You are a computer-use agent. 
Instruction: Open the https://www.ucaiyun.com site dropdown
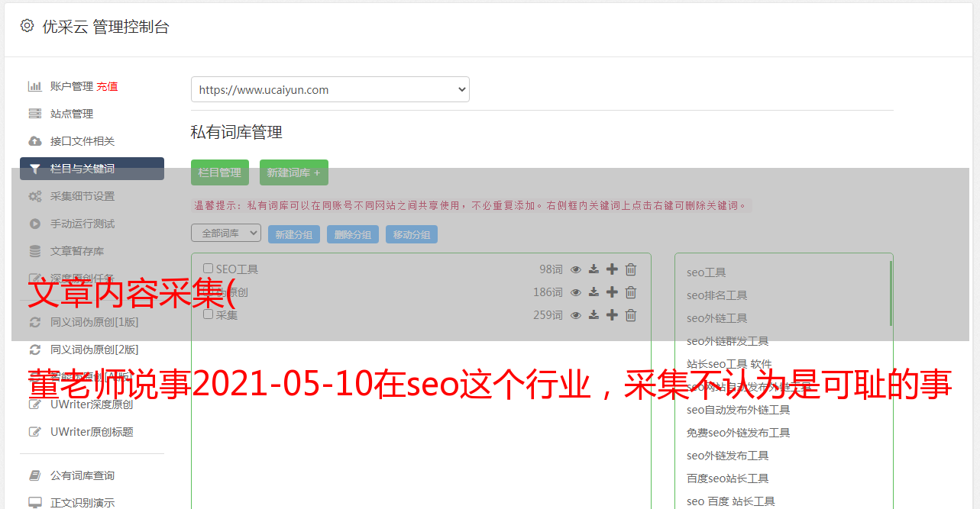click(330, 89)
